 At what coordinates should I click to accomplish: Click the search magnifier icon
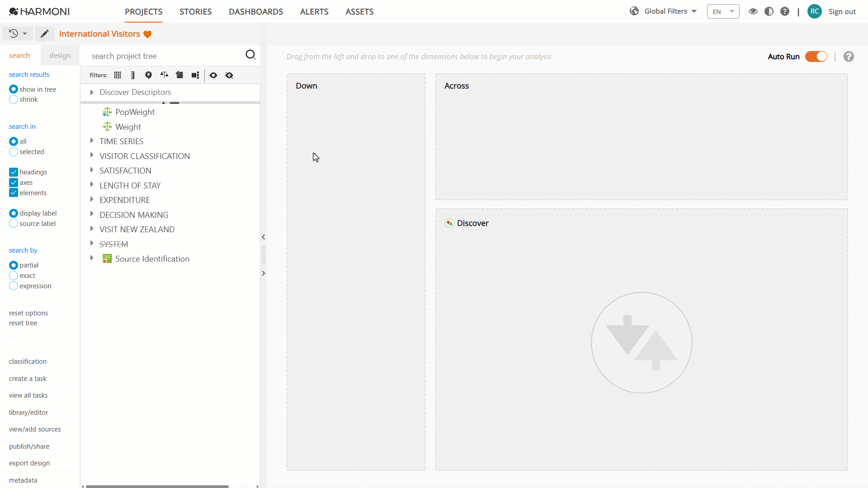click(250, 55)
